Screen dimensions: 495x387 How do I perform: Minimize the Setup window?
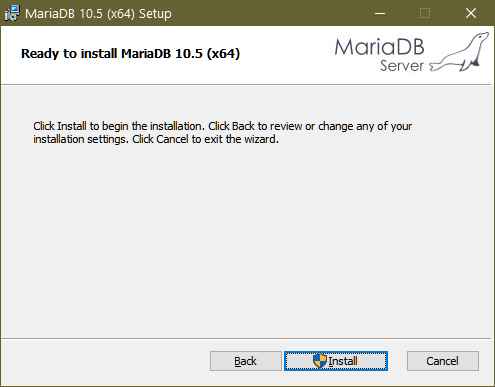coord(380,13)
